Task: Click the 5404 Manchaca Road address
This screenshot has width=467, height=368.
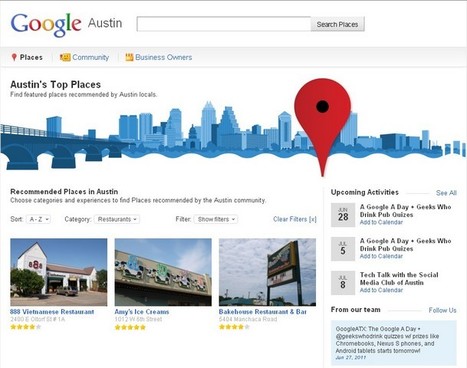Action: tap(248, 319)
